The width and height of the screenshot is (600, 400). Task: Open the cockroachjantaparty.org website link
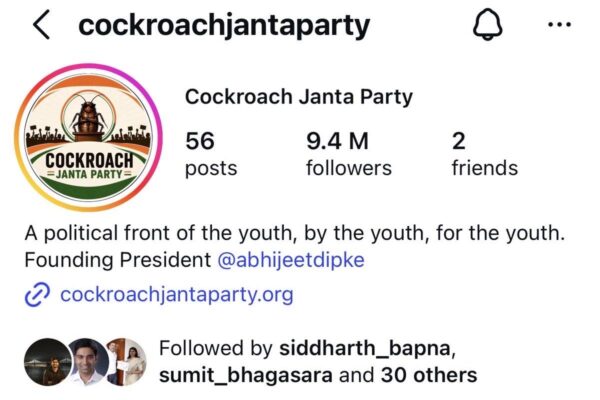tap(177, 294)
